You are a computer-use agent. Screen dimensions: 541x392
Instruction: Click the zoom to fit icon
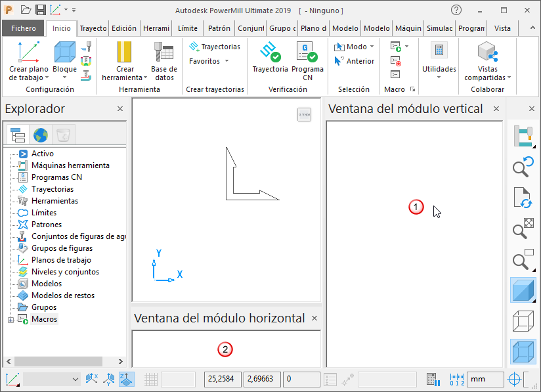(x=523, y=228)
